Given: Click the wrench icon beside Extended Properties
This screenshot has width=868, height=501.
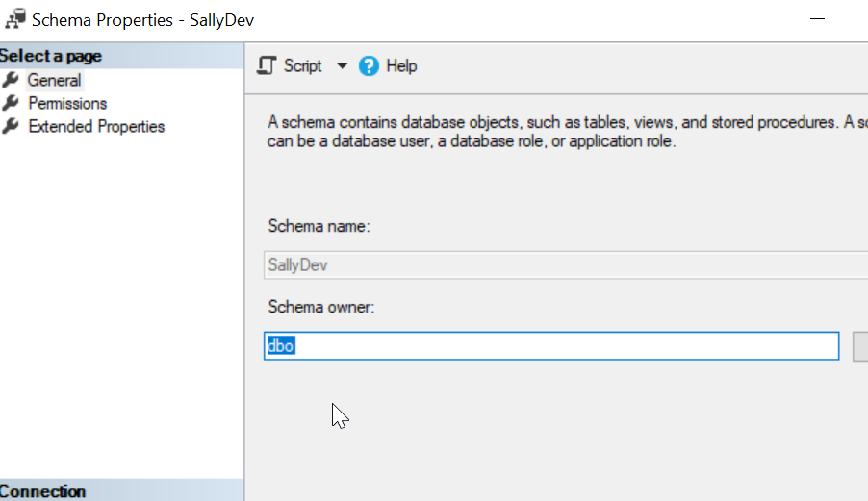Looking at the screenshot, I should (x=12, y=126).
